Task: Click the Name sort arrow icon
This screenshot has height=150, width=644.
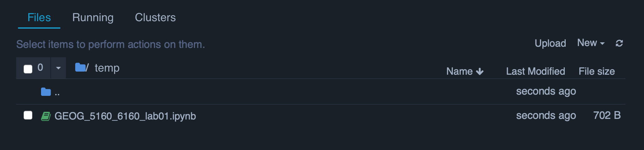Action: (480, 72)
